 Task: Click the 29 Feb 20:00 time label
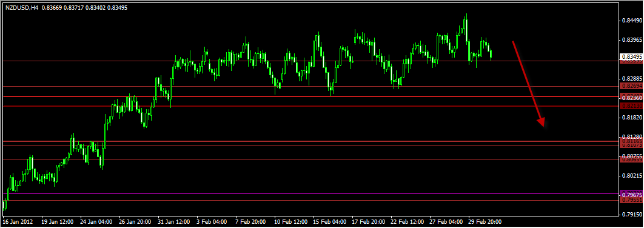485,221
